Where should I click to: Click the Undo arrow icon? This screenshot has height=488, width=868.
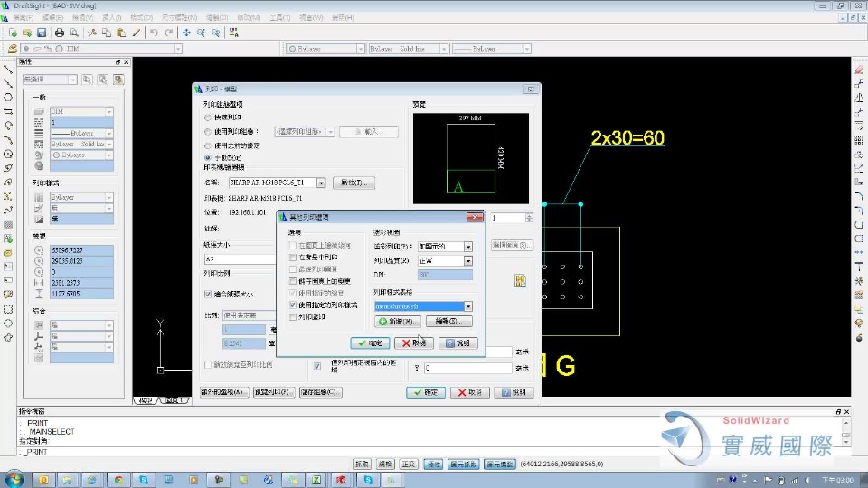tap(155, 33)
